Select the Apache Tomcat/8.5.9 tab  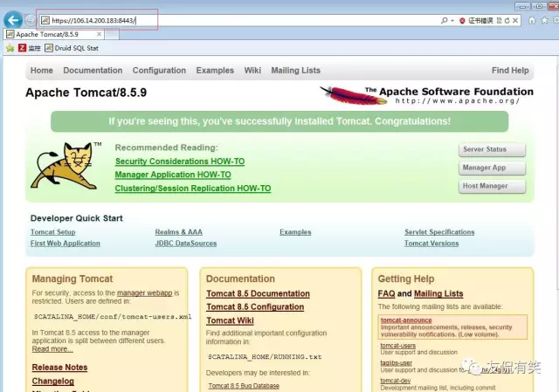53,35
